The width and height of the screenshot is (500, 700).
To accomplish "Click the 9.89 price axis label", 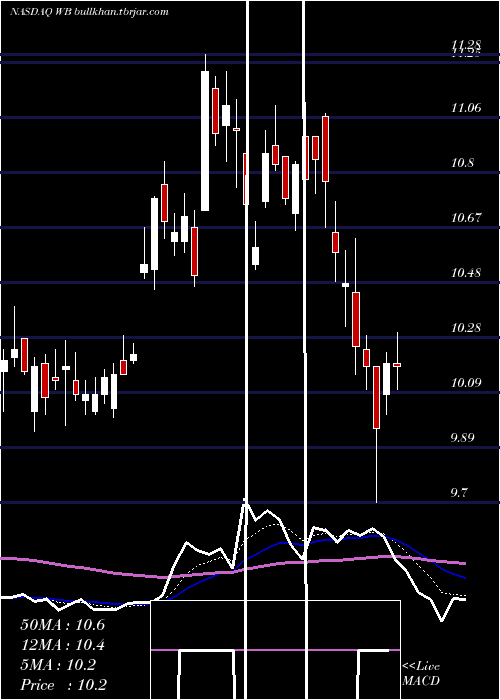I will [x=462, y=438].
